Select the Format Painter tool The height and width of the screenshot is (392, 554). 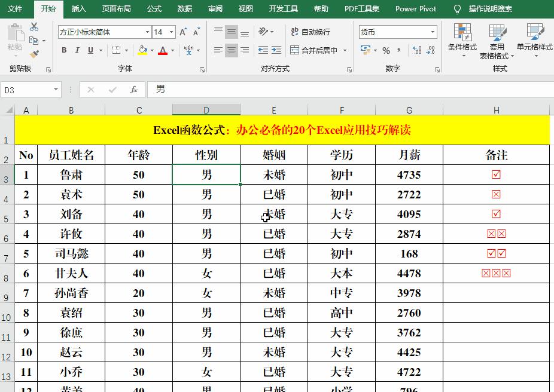(x=34, y=54)
